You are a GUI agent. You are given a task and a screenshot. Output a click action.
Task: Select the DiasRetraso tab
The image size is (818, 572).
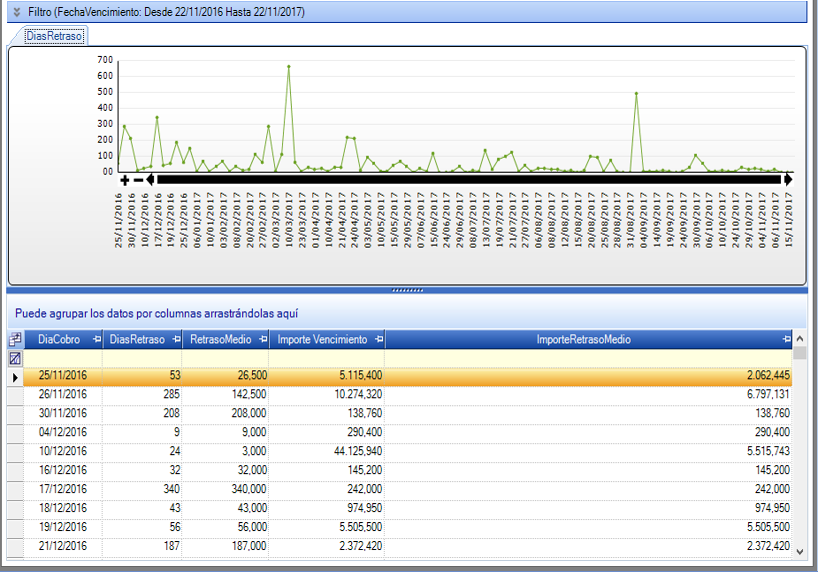click(54, 36)
